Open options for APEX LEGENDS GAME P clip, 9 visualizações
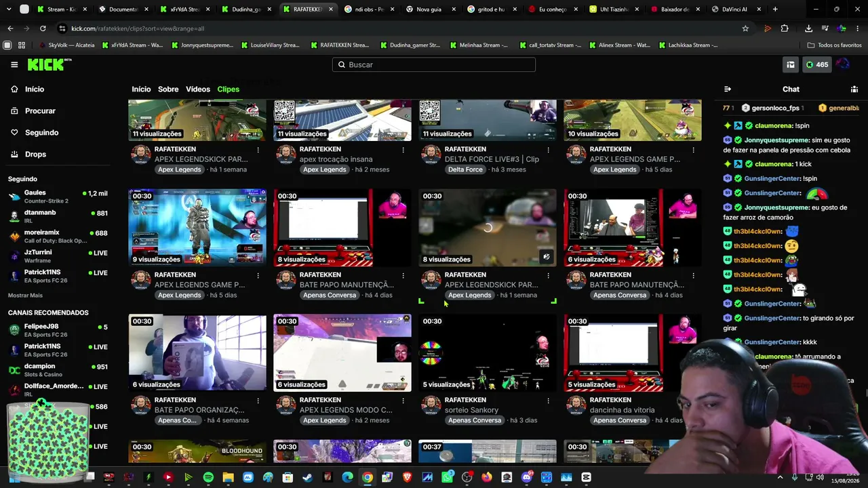The height and width of the screenshot is (488, 868). (x=258, y=276)
